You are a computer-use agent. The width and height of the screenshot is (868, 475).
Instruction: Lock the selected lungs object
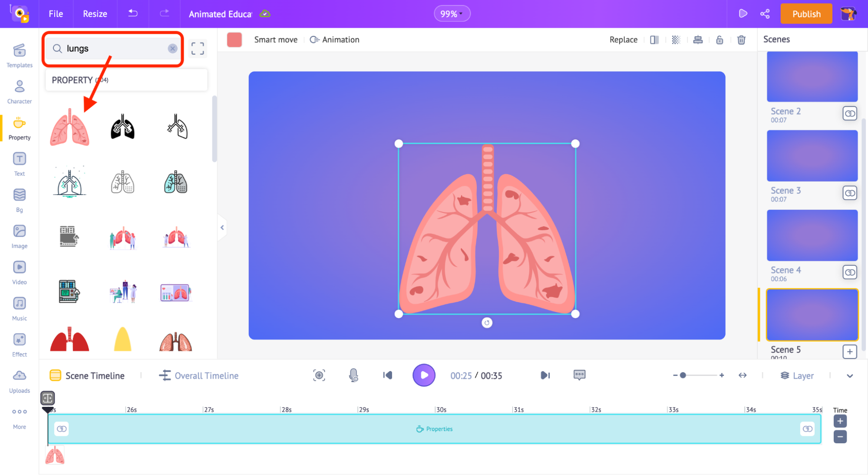click(719, 40)
